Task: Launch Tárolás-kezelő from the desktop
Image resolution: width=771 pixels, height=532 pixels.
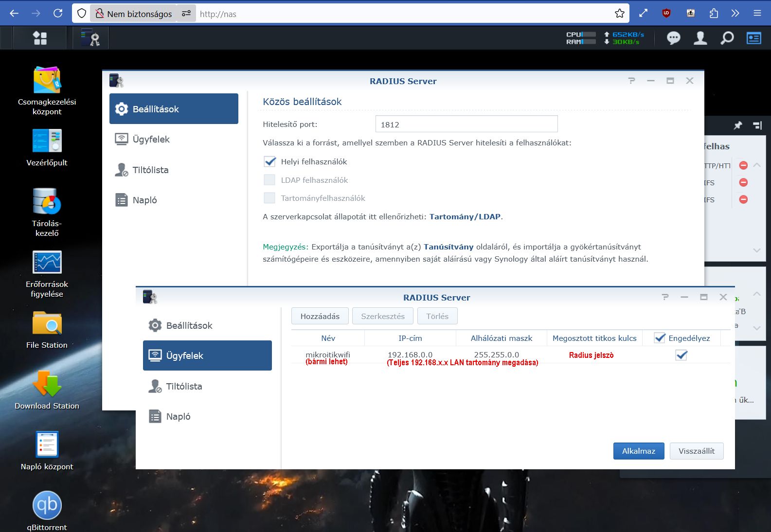Action: 47,202
